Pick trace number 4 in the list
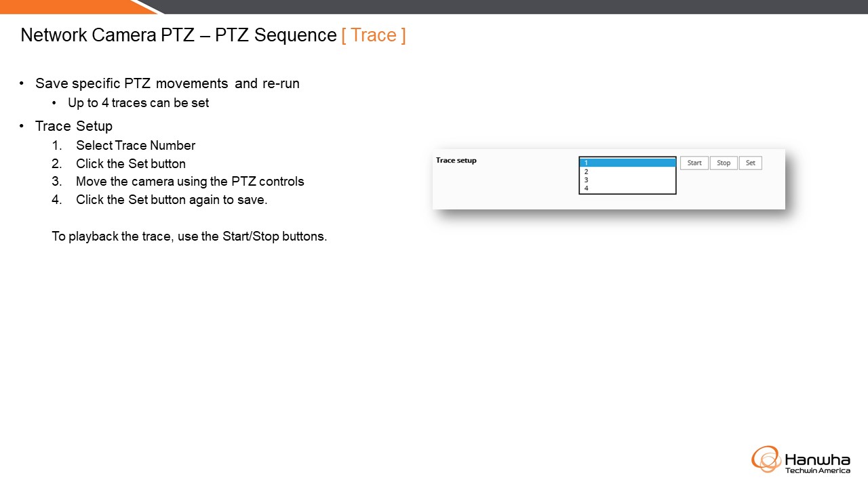Screen dimensions: 868x488 627,188
